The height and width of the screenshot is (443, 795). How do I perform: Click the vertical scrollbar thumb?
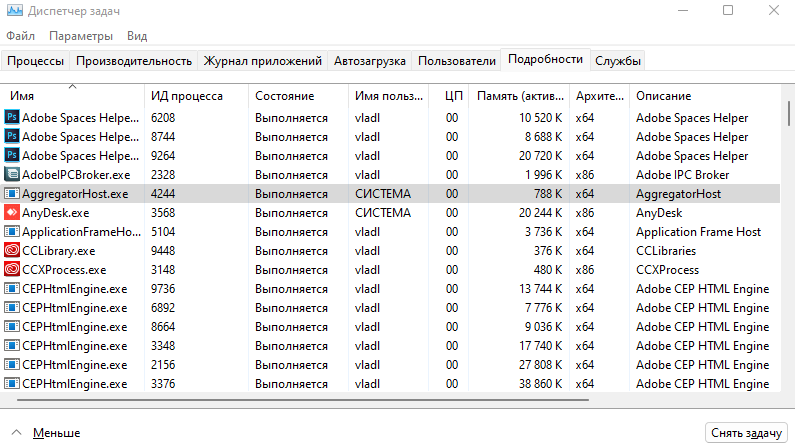pos(788,114)
